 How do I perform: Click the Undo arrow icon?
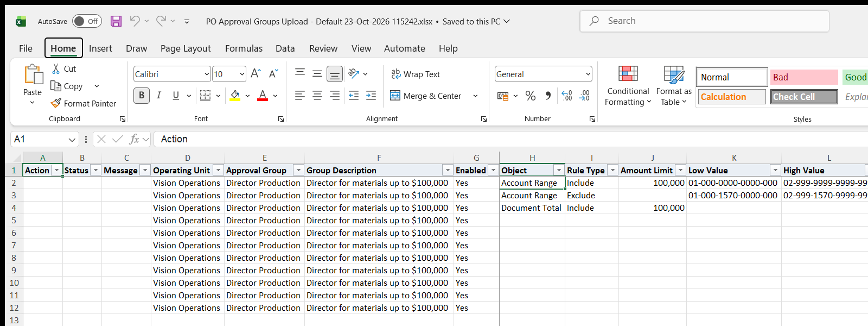click(135, 21)
